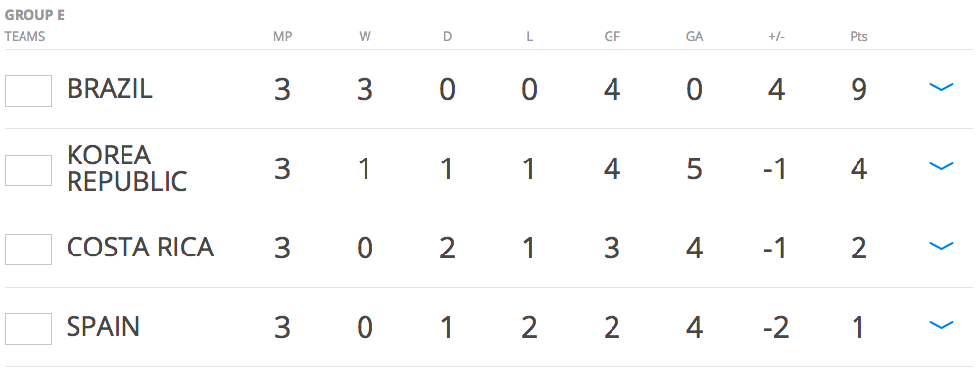Click the GF column header

tap(612, 37)
